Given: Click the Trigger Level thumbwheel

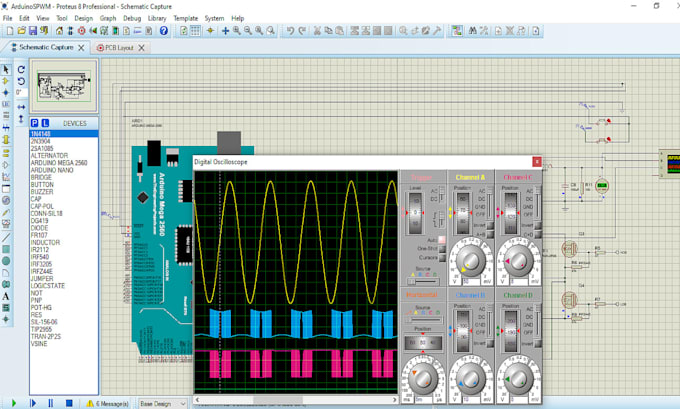Looking at the screenshot, I should pos(415,213).
